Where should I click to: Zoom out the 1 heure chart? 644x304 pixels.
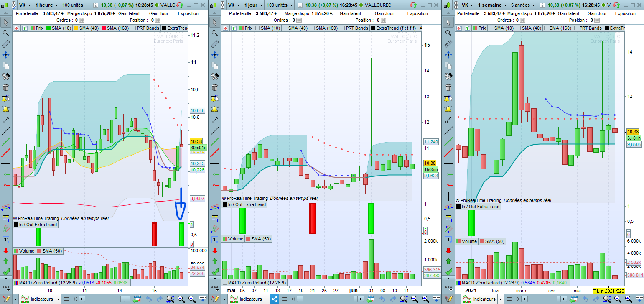pos(181,299)
